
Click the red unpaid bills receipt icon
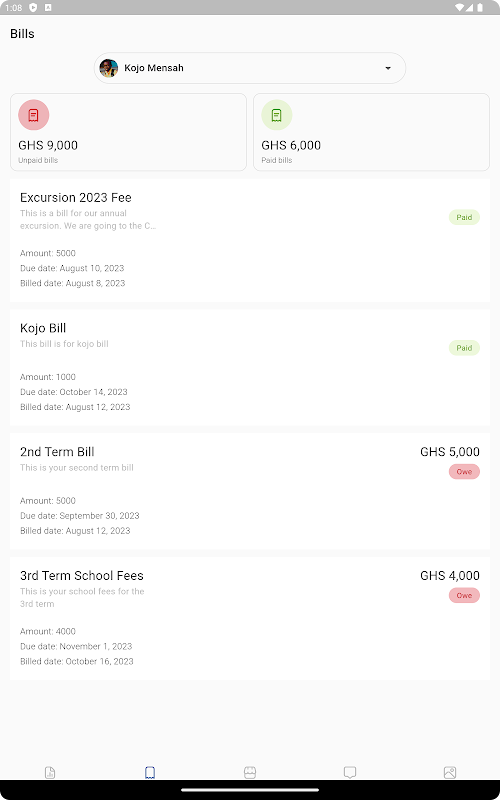click(x=34, y=115)
